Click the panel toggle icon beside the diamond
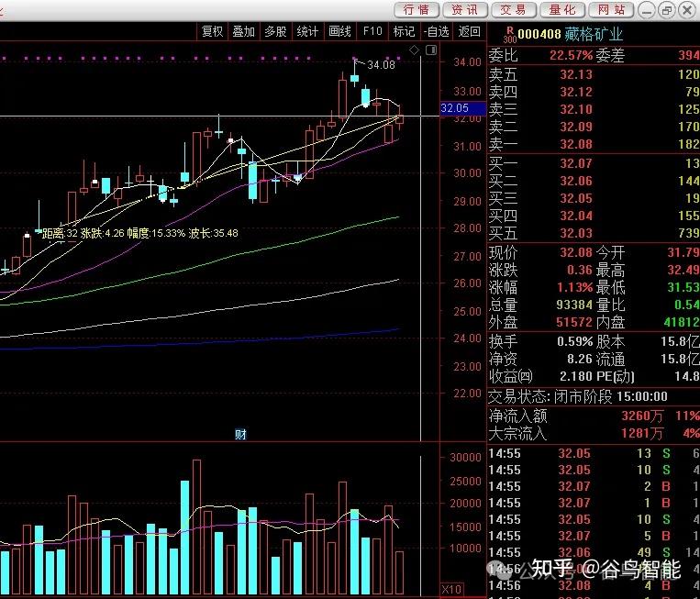Viewport: 700px width, 599px height. point(427,49)
